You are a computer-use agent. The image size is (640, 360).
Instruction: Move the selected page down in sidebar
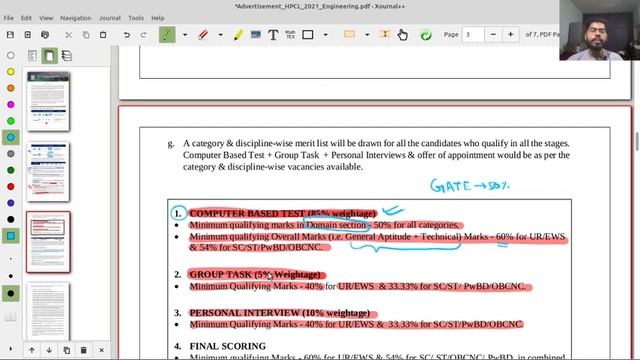(x=49, y=350)
